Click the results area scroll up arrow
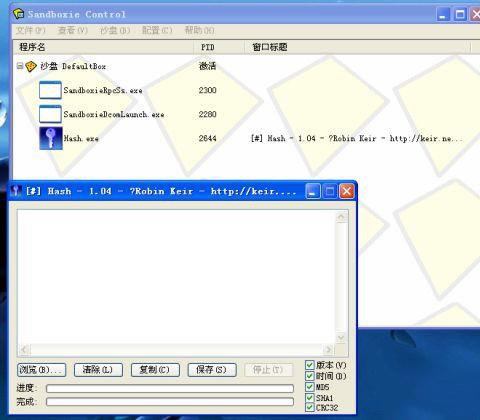Image resolution: width=480 pixels, height=420 pixels. coord(341,217)
